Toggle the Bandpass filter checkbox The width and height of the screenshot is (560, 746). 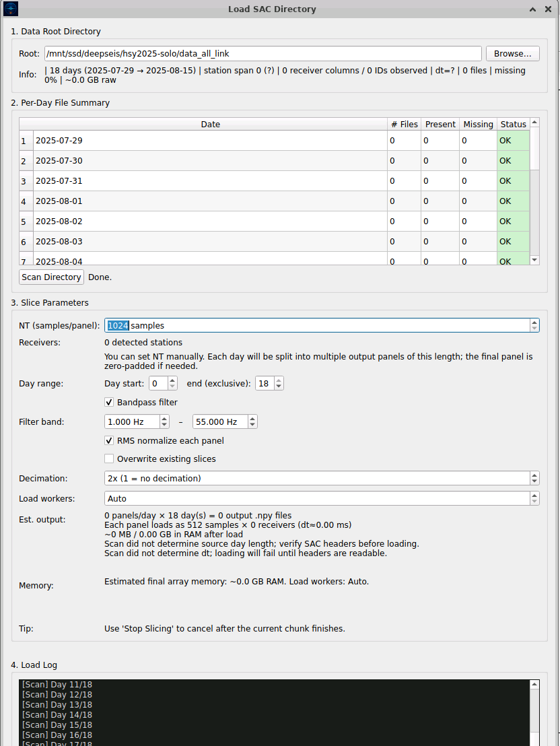tap(109, 402)
